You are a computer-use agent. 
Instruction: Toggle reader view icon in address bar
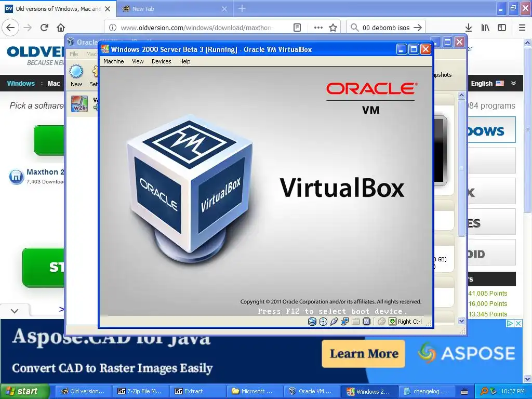click(297, 28)
